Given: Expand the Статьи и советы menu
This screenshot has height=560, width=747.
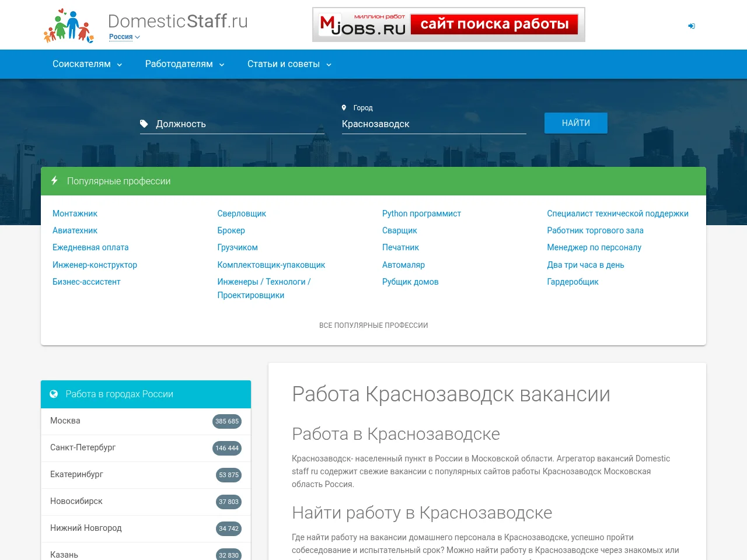Looking at the screenshot, I should (289, 64).
